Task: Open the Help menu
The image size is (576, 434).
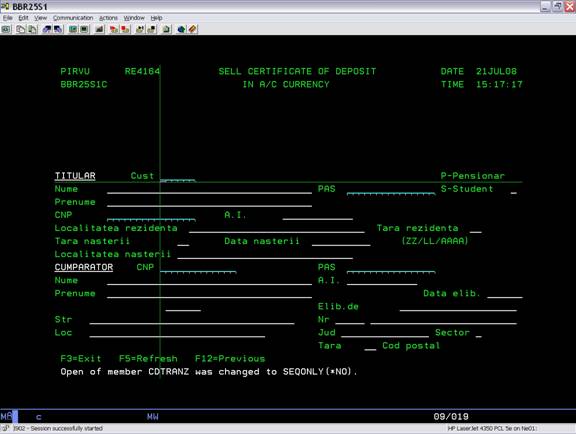Action: tap(156, 18)
